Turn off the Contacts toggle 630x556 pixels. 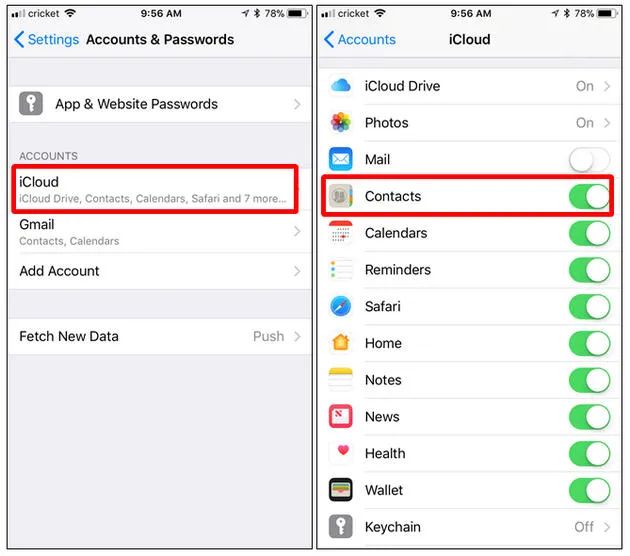tap(589, 196)
